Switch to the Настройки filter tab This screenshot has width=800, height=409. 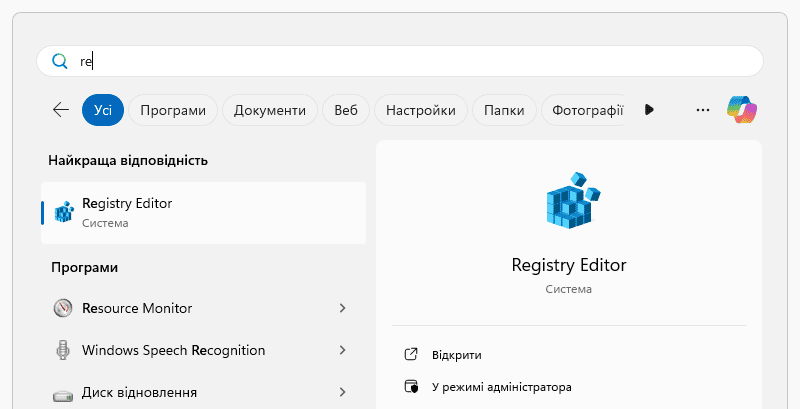click(x=420, y=110)
